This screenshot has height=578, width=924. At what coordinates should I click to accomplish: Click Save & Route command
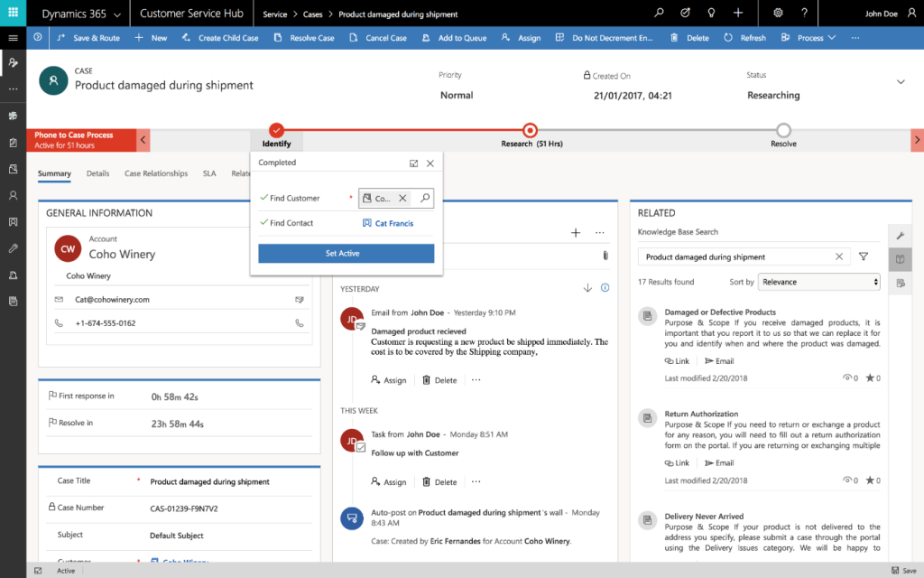click(x=88, y=38)
